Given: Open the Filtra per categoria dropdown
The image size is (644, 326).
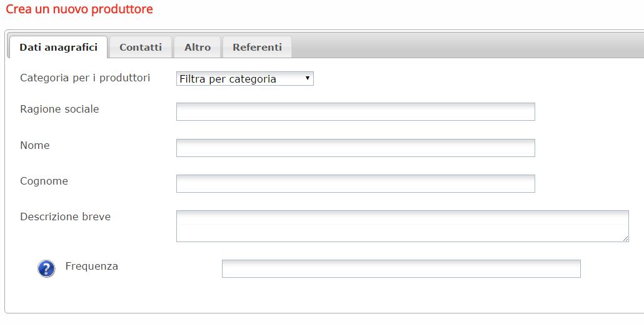Looking at the screenshot, I should pos(245,79).
